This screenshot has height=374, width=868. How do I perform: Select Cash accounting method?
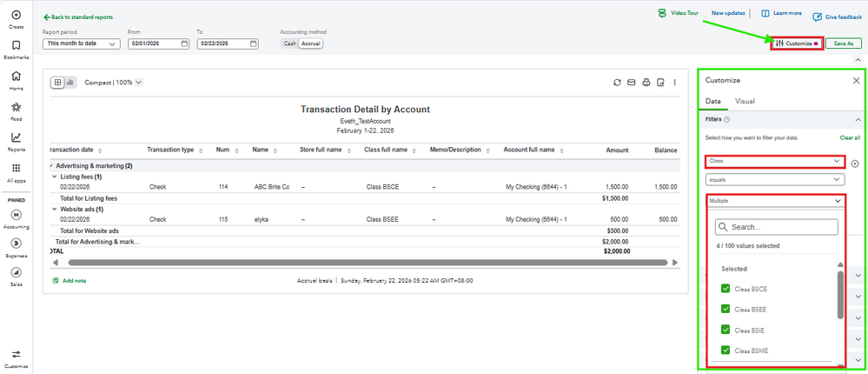(x=290, y=43)
